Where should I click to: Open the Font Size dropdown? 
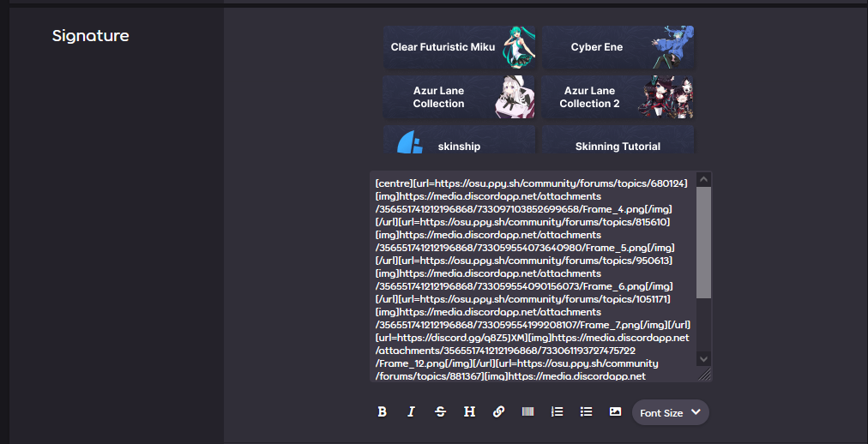coord(671,412)
